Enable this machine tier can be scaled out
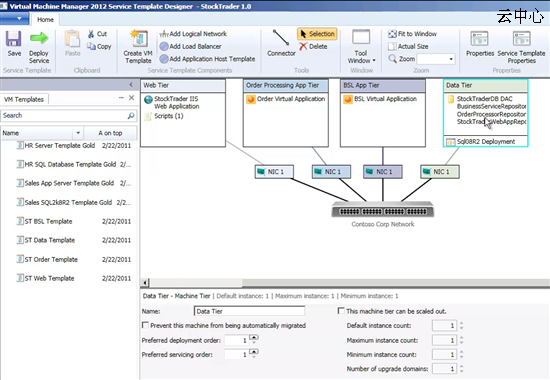Viewport: 550px width, 380px height. coord(341,311)
